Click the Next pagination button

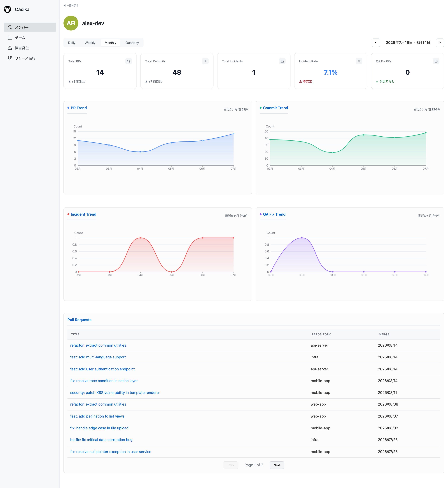point(277,465)
